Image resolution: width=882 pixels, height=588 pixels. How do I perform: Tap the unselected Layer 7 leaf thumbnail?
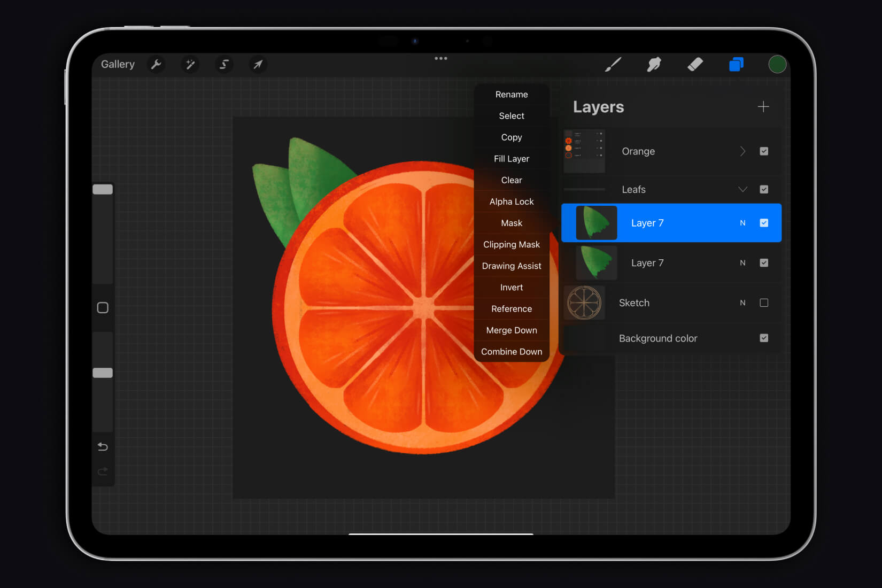tap(597, 262)
